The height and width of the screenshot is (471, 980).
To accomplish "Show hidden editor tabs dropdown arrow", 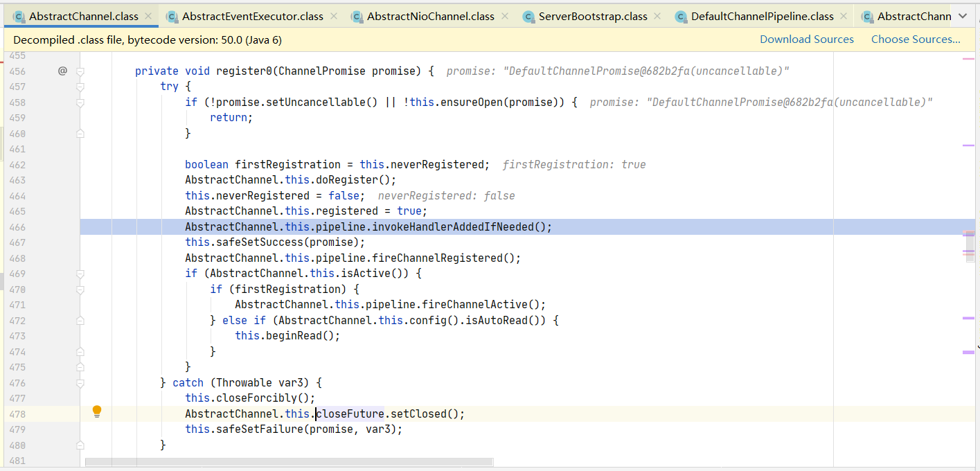I will 963,16.
